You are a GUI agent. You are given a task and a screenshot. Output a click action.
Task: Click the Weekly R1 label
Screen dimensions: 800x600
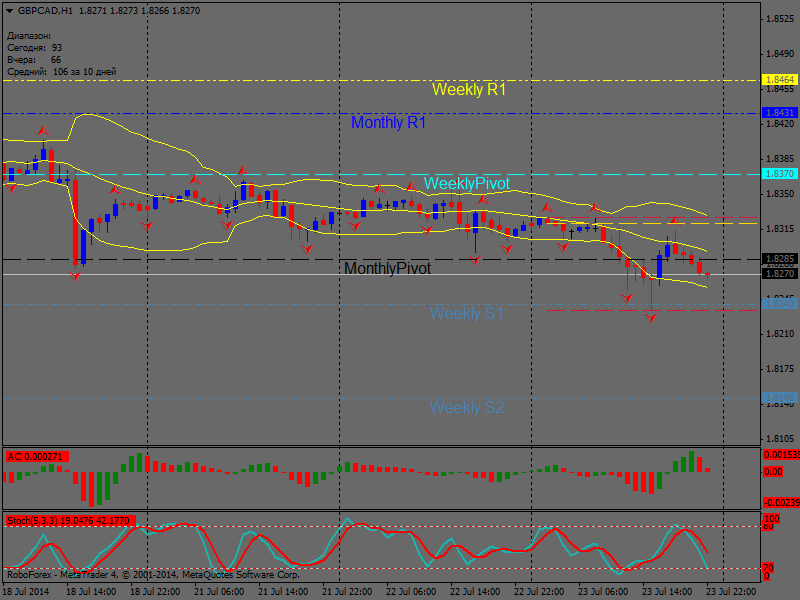coord(468,90)
